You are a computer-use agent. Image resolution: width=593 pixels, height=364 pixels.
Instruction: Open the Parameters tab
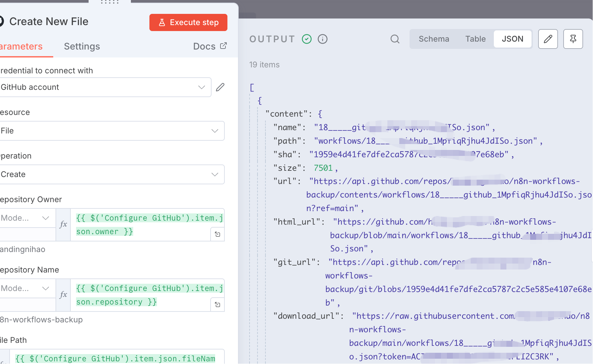(21, 47)
